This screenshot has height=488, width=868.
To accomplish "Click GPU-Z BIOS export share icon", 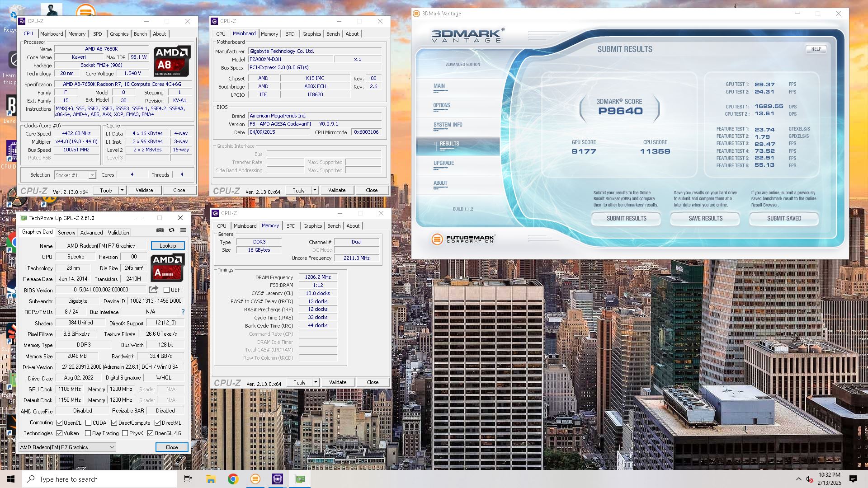I will pyautogui.click(x=154, y=290).
